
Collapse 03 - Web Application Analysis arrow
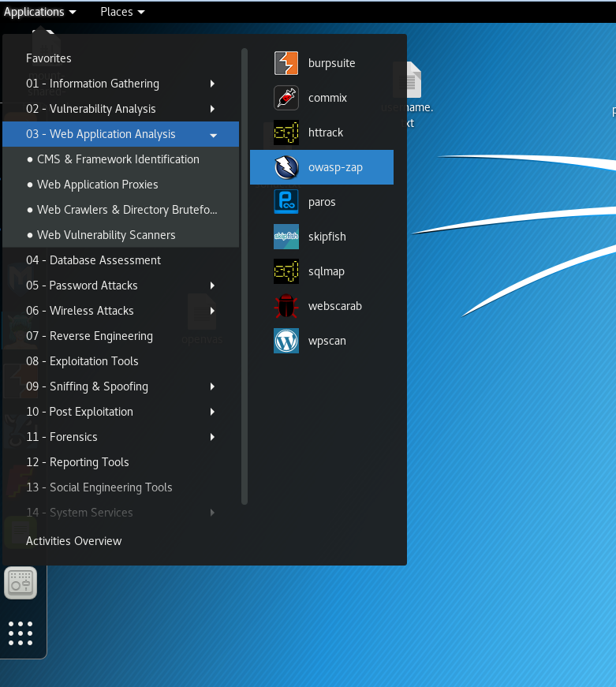214,136
